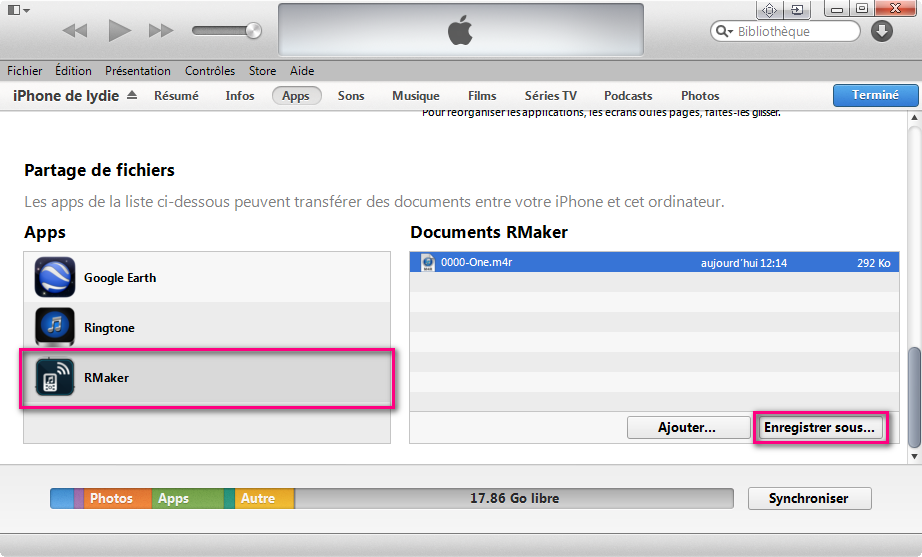This screenshot has height=557, width=922.
Task: Select the Ringtone app icon
Action: [55, 327]
